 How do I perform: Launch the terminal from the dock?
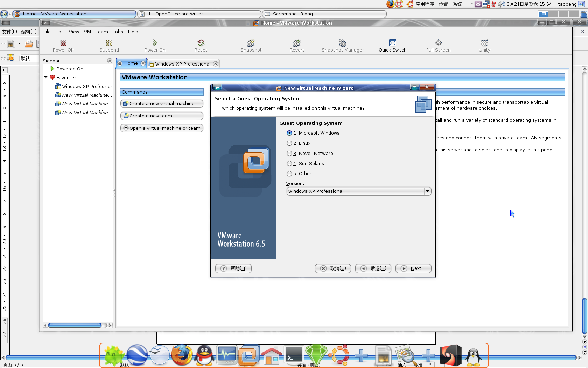point(294,355)
